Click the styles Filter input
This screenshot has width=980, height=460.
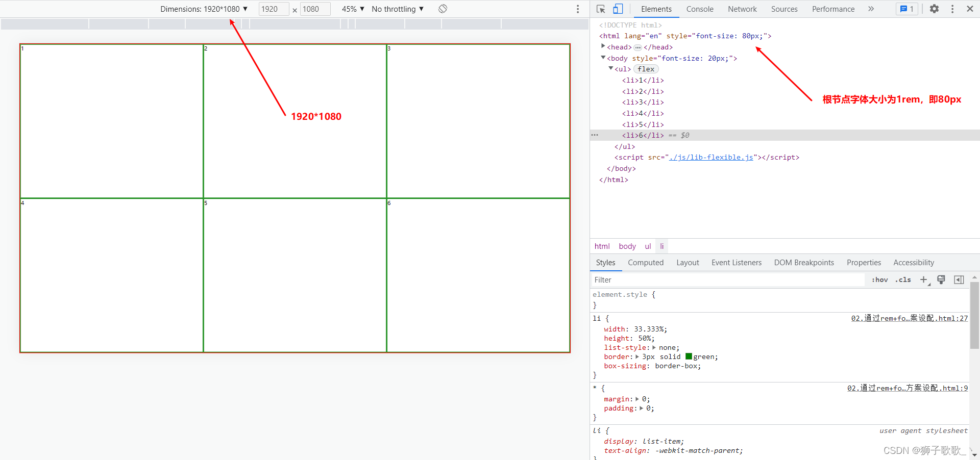pyautogui.click(x=728, y=279)
